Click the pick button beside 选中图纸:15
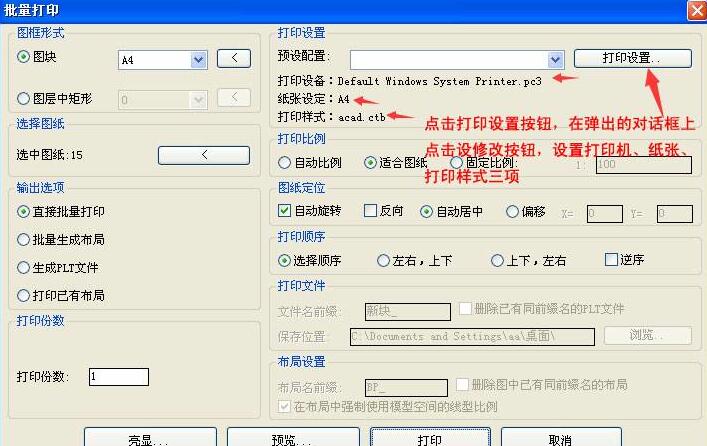This screenshot has width=707, height=446. tap(204, 155)
